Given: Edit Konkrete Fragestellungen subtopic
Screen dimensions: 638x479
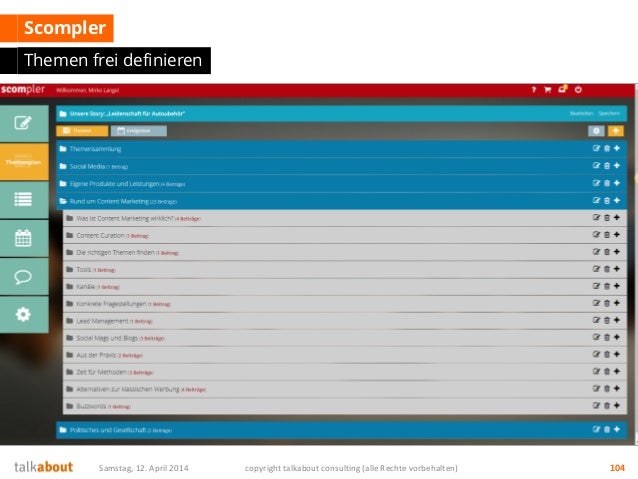Looking at the screenshot, I should [596, 303].
